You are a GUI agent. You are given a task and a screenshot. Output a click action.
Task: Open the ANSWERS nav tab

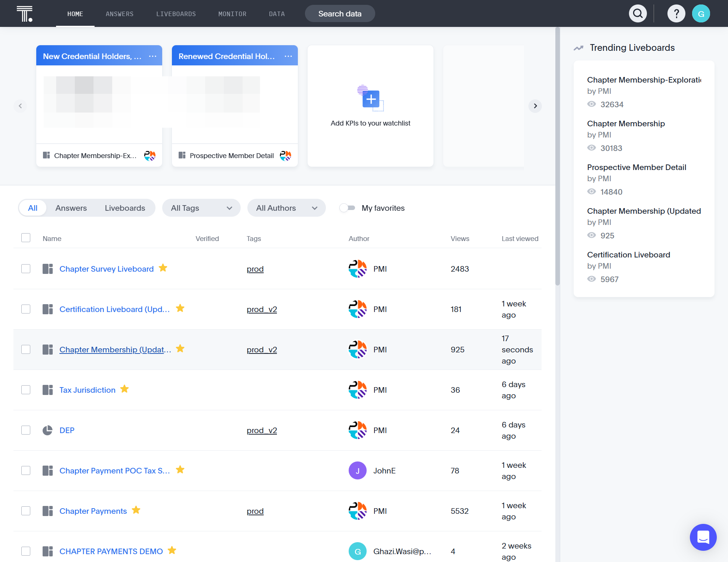pyautogui.click(x=120, y=14)
